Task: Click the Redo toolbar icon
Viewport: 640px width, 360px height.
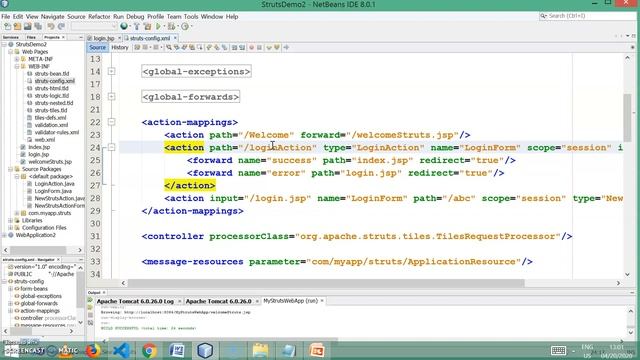Action: 61,27
